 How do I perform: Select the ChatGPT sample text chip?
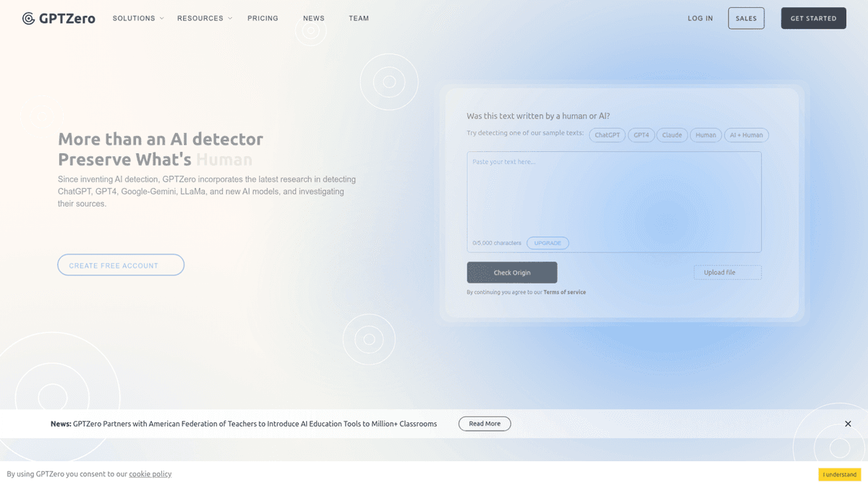click(608, 135)
